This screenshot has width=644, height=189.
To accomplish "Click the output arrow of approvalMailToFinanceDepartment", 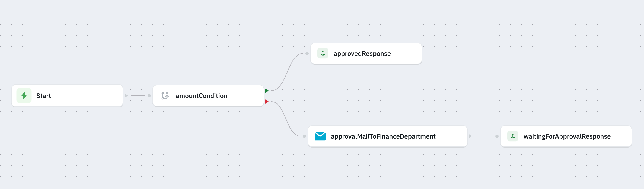I will click(x=470, y=136).
